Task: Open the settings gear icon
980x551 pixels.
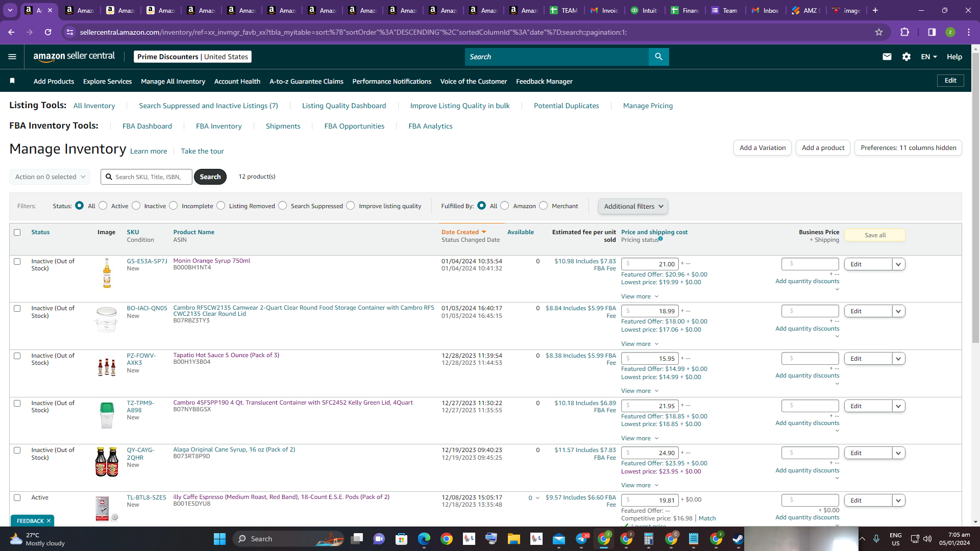Action: pyautogui.click(x=906, y=57)
